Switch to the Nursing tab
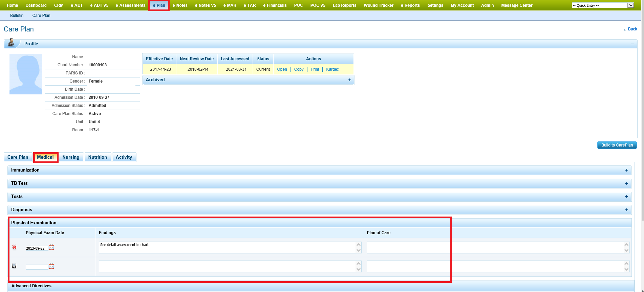644x292 pixels. (x=71, y=157)
